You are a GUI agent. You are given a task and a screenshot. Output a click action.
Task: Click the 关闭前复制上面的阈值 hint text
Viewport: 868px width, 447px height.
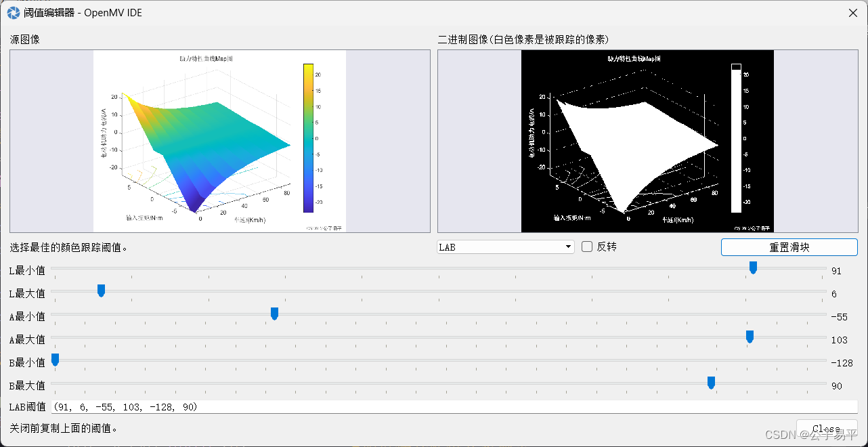pyautogui.click(x=64, y=429)
